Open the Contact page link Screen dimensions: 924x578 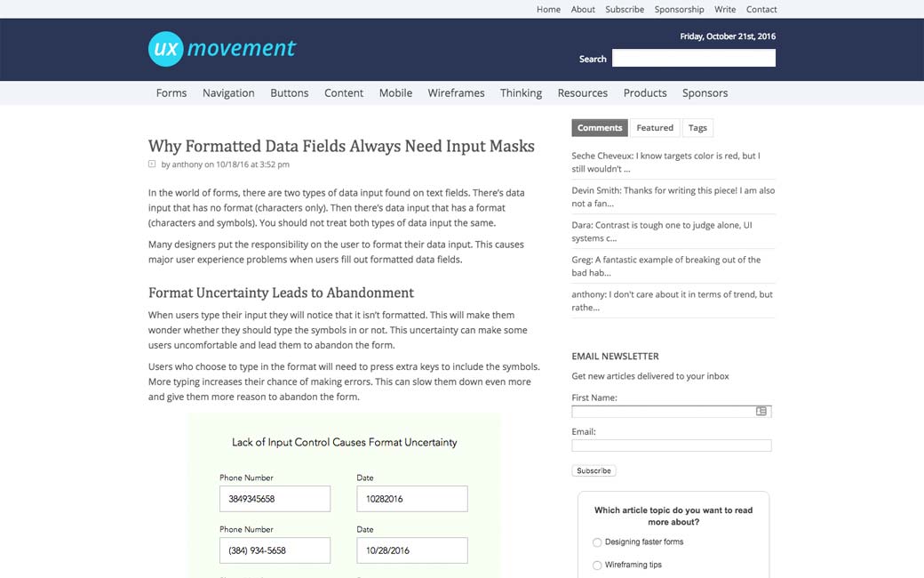(x=761, y=10)
